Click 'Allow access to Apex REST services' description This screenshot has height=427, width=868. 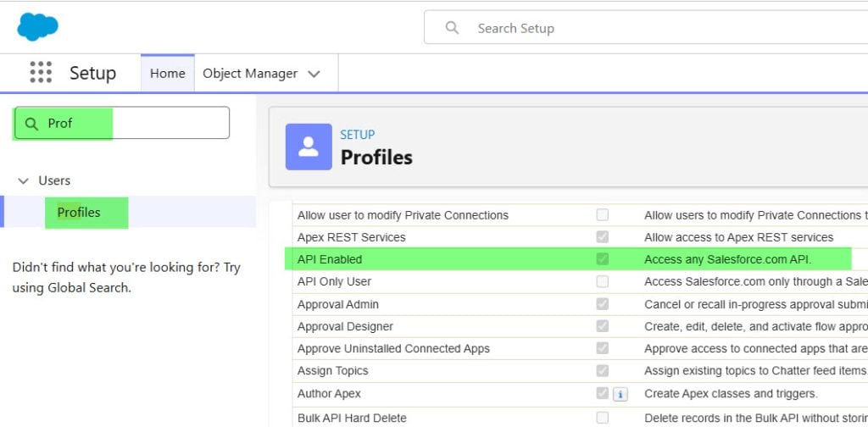click(738, 237)
